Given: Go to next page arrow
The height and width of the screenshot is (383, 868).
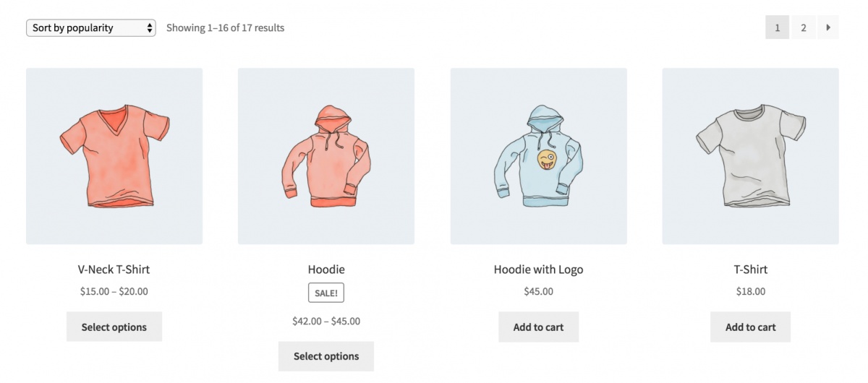Looking at the screenshot, I should (x=828, y=28).
